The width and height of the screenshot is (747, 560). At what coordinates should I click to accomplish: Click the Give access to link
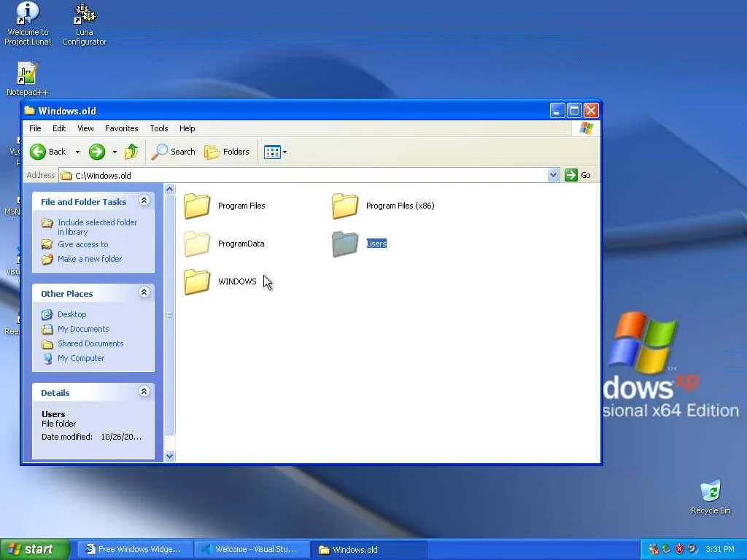click(x=83, y=244)
